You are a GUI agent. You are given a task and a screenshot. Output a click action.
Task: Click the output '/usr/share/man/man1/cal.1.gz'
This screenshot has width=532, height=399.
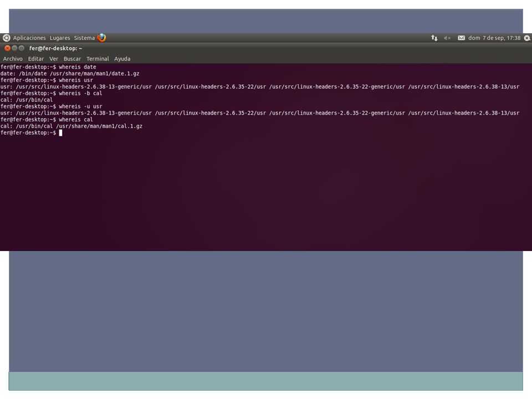click(x=99, y=126)
